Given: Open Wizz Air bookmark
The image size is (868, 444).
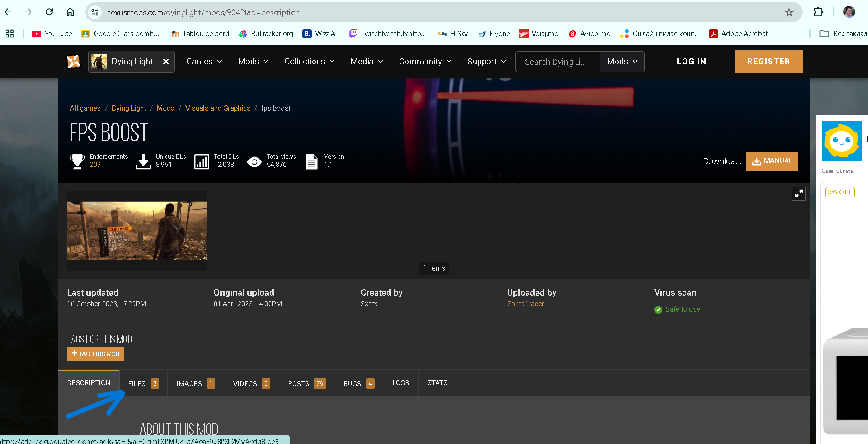Looking at the screenshot, I should pyautogui.click(x=321, y=34).
